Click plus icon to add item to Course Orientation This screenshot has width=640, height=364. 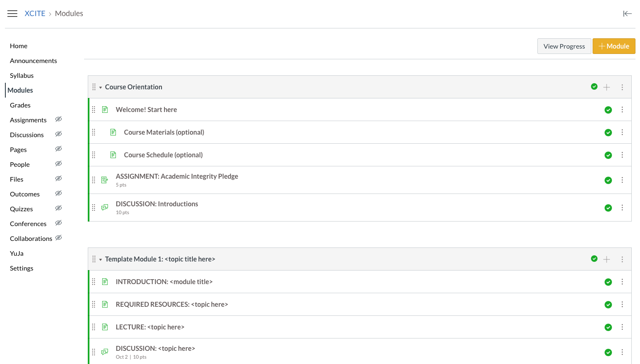(x=607, y=87)
